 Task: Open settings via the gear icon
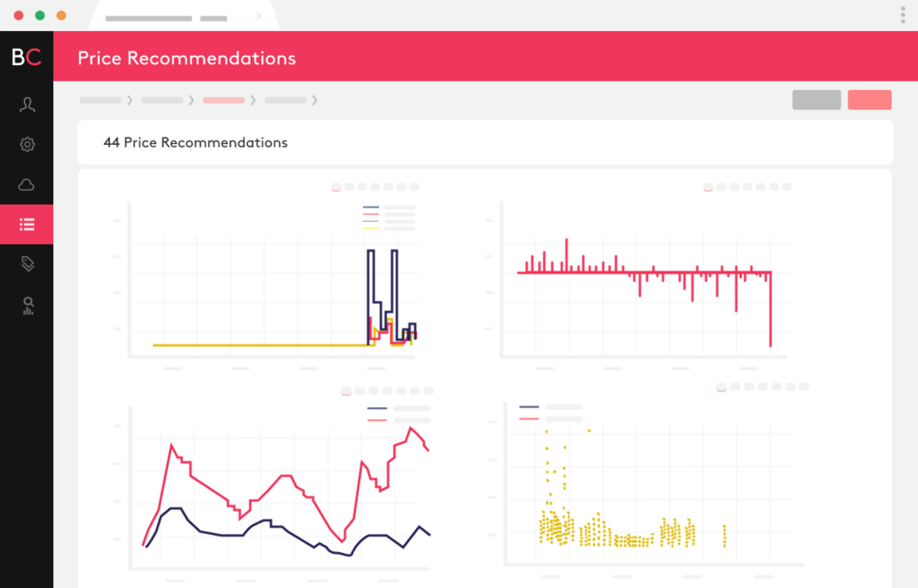[x=27, y=144]
